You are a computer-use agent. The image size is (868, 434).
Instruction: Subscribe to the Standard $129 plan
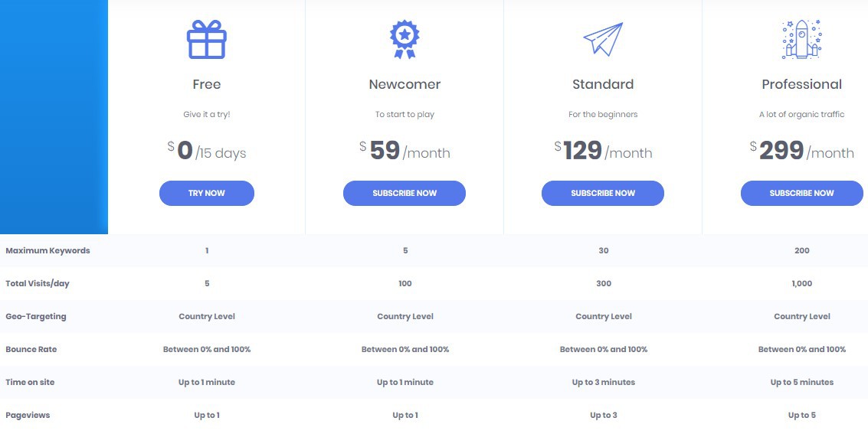(x=603, y=193)
